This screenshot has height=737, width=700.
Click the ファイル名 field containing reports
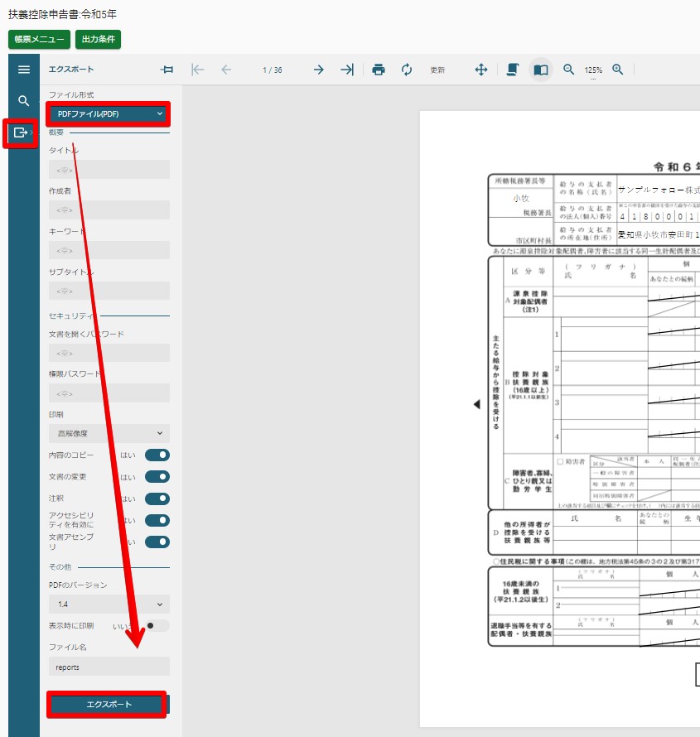[109, 667]
